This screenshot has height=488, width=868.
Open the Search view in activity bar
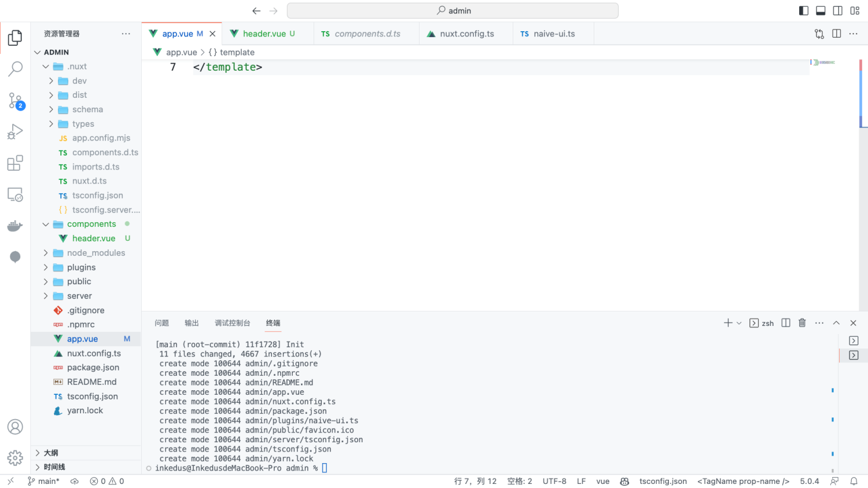15,69
